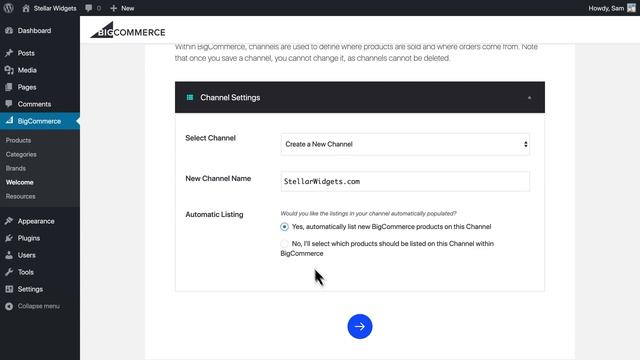Click the Channel Settings grid icon
This screenshot has width=640, height=360.
point(190,97)
